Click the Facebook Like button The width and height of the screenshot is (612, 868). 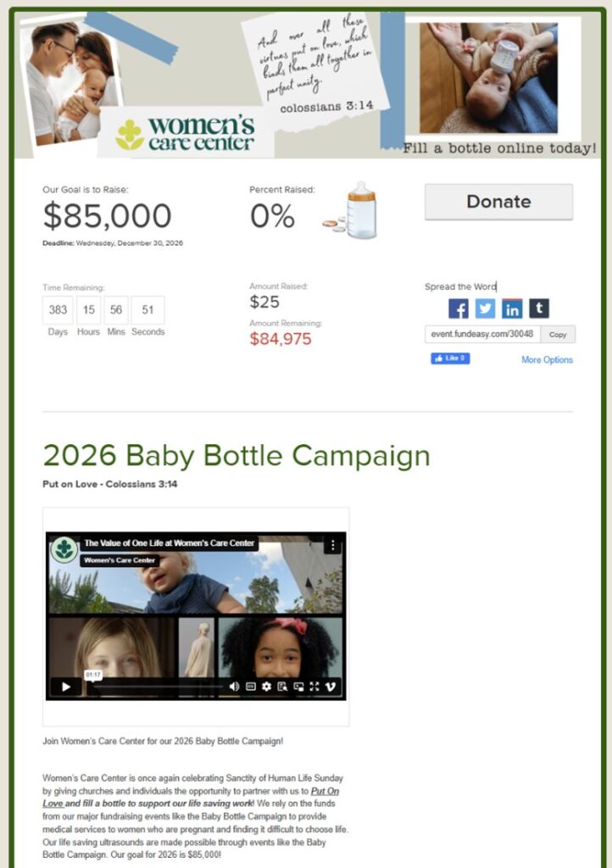click(450, 359)
